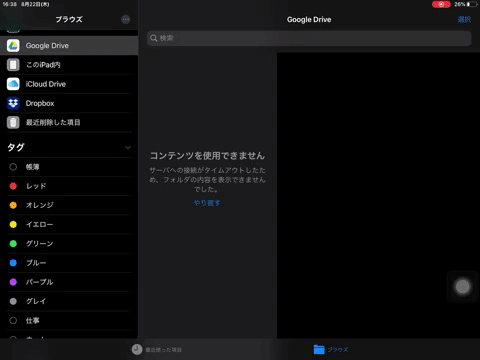480x360 pixels.
Task: Select the パープル purple tag
Action: [x=69, y=282]
